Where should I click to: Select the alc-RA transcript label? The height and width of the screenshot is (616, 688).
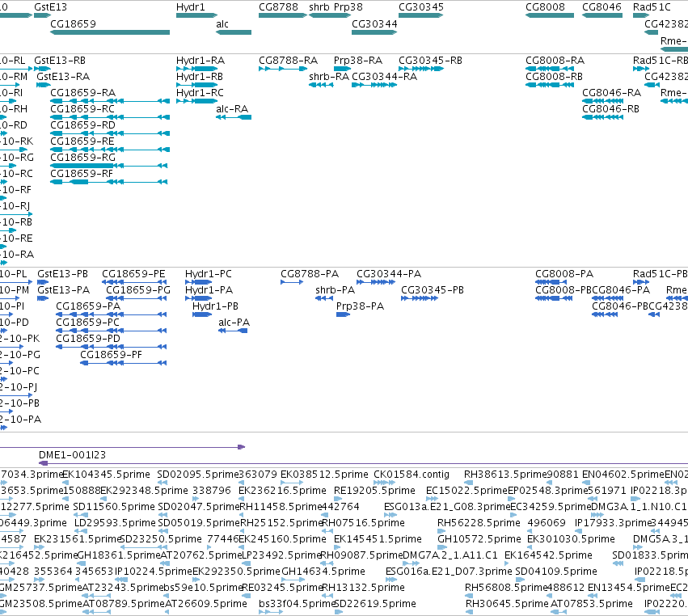(232, 109)
